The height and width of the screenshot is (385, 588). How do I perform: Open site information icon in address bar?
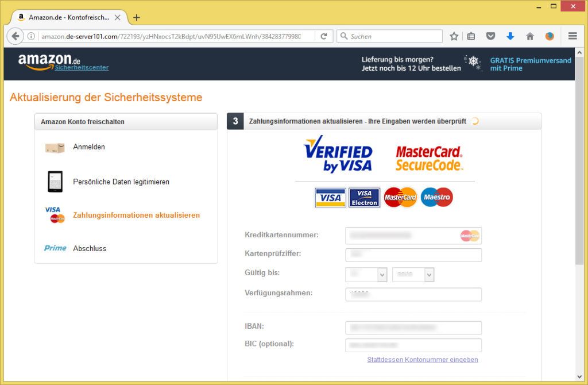(31, 36)
